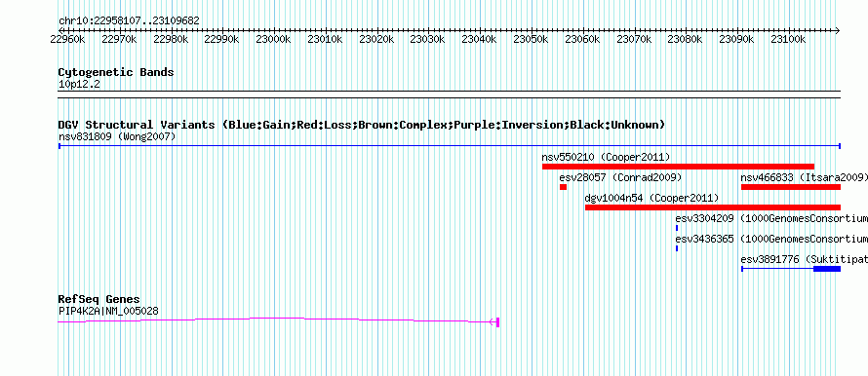Click the 23070k ruler tick label

click(634, 39)
